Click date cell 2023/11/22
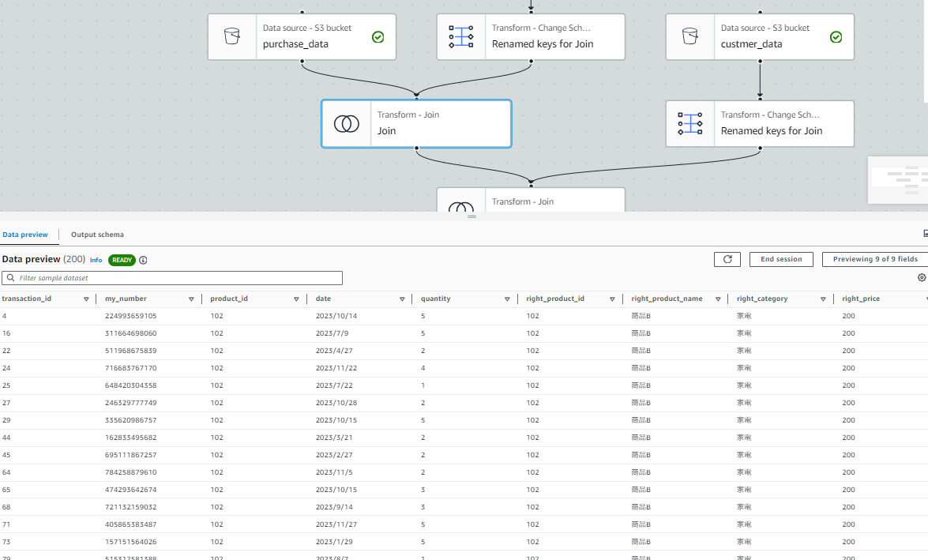This screenshot has width=928, height=560. 336,368
